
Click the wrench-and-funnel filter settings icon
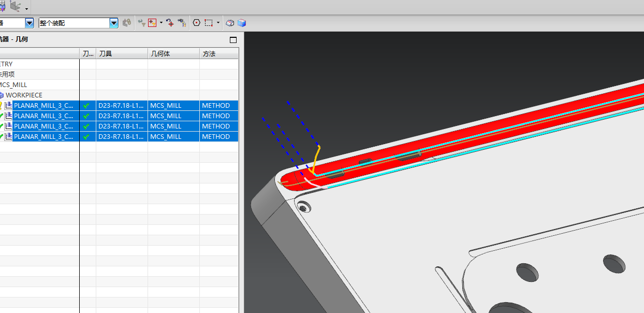pos(142,23)
